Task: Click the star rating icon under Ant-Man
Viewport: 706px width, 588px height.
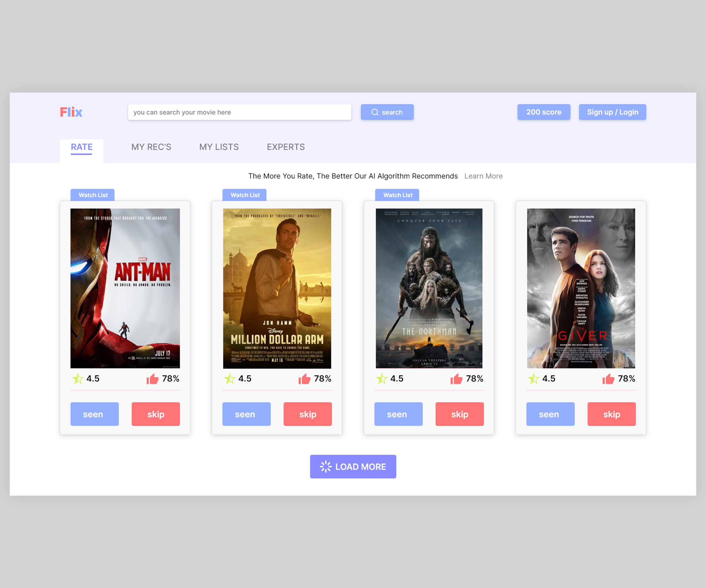Action: pyautogui.click(x=78, y=379)
